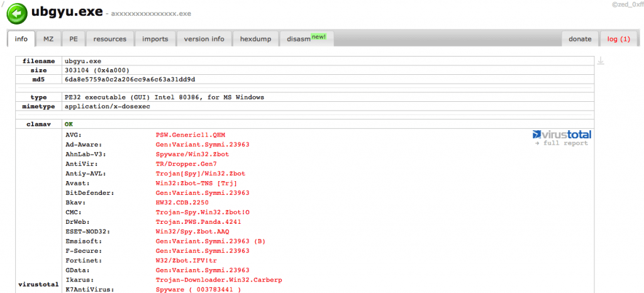Open the VirusTotal full report link

point(563,143)
